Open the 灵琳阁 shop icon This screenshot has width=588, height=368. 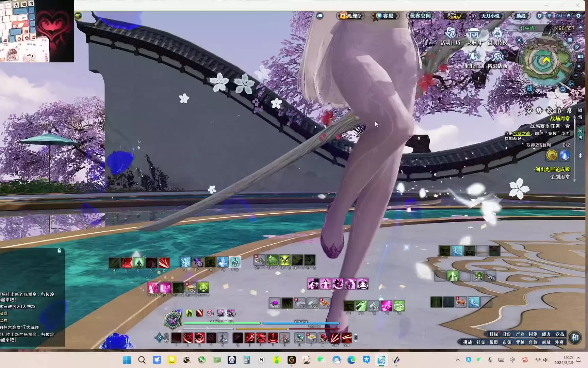(474, 36)
